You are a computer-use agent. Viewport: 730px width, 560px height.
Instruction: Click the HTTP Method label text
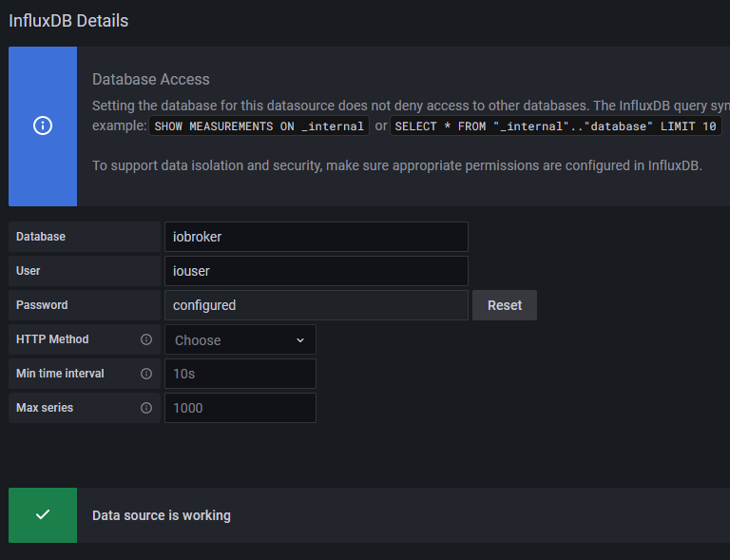[x=52, y=339]
